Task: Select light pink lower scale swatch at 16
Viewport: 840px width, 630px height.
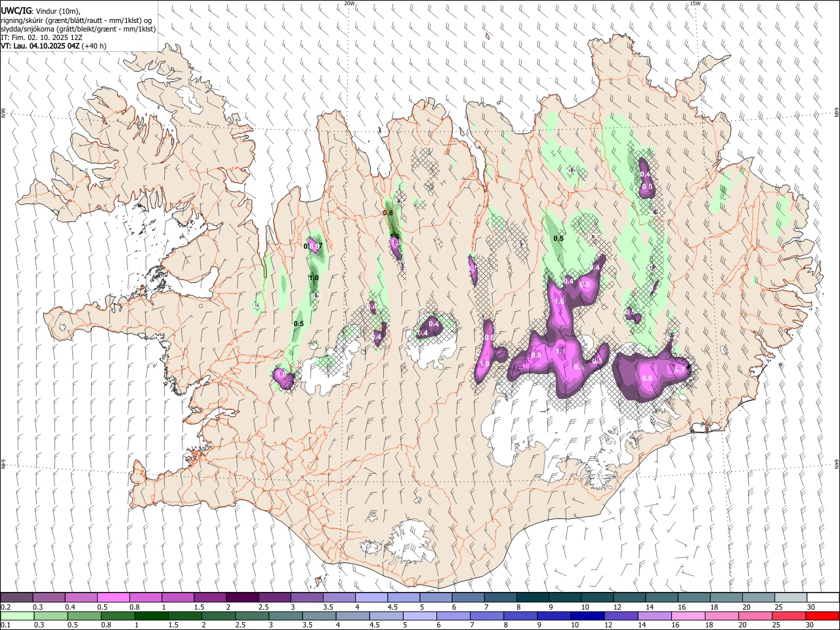Action: point(688,616)
